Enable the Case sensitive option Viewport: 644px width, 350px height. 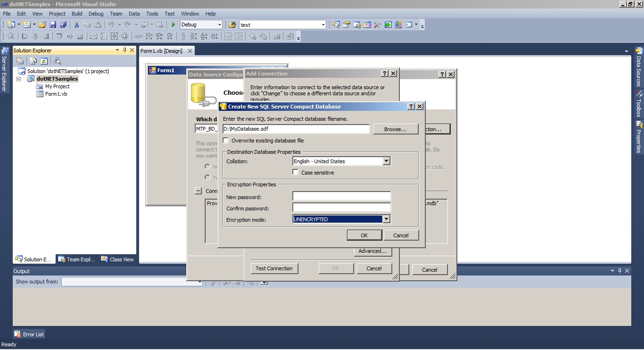tap(295, 172)
